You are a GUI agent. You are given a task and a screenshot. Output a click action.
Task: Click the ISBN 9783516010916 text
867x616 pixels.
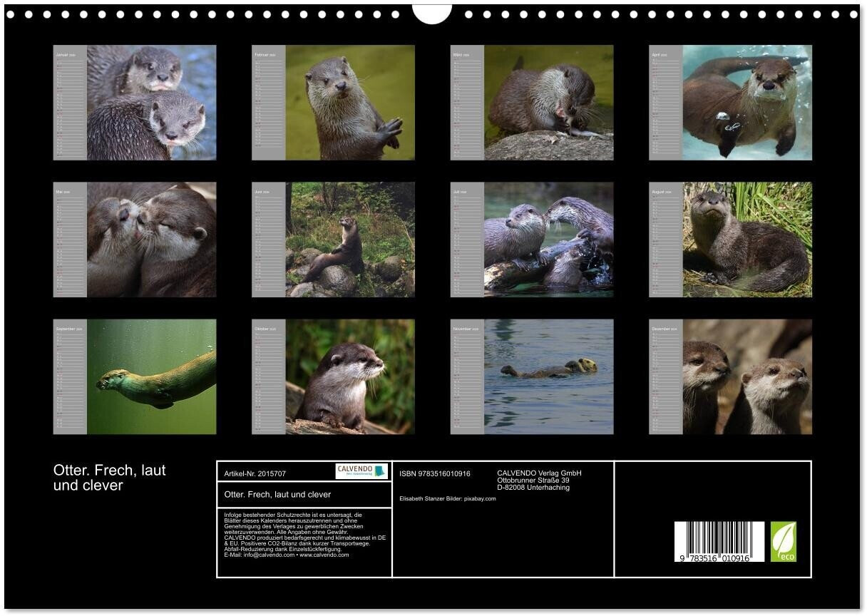tap(435, 473)
